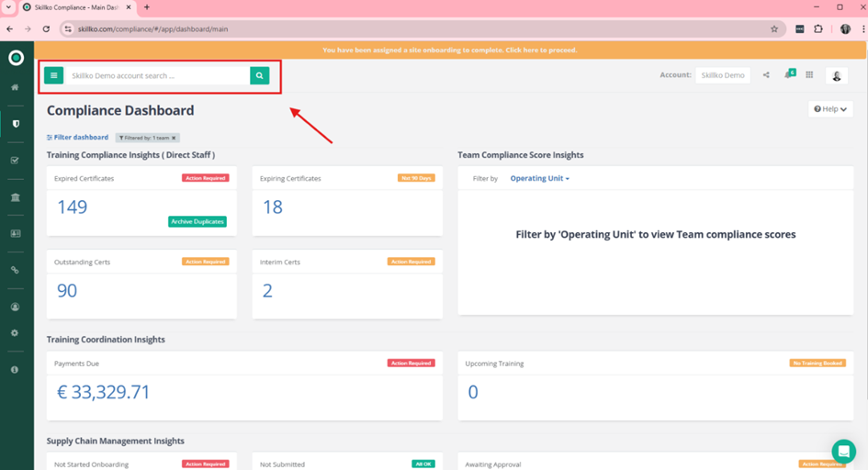Click the orange site onboarding banner
Screen dimensions: 868x470
click(450, 50)
